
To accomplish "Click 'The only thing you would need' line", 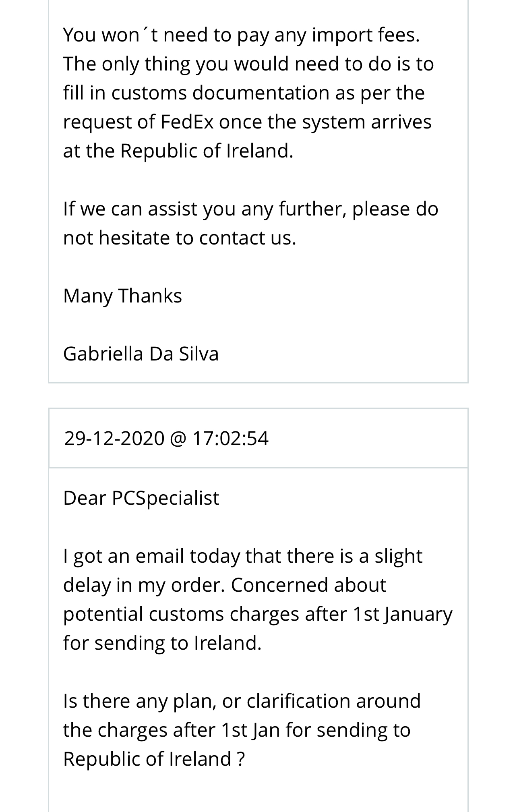I will coord(248,64).
